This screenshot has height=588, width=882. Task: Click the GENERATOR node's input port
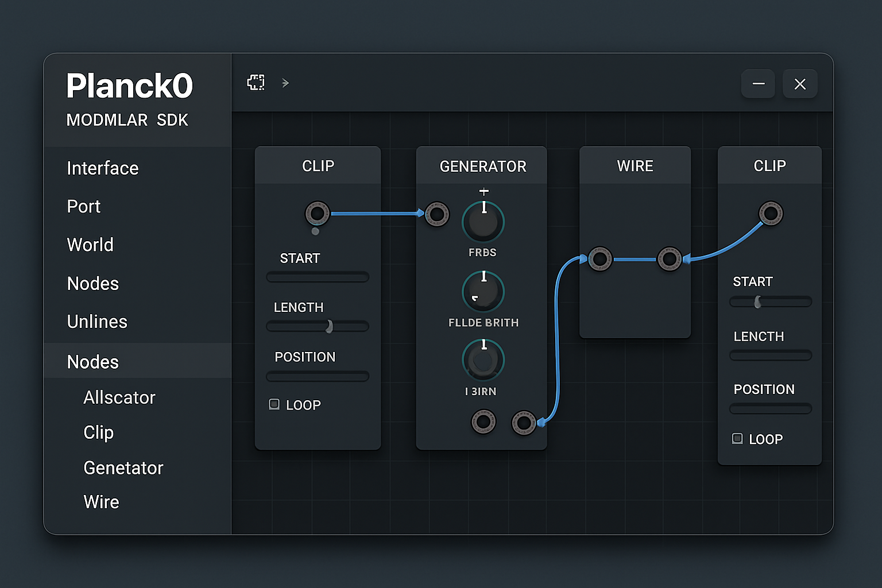click(x=437, y=214)
